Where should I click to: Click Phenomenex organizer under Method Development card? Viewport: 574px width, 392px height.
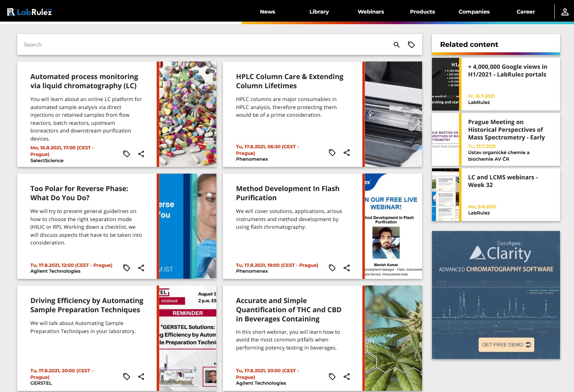[x=252, y=271]
